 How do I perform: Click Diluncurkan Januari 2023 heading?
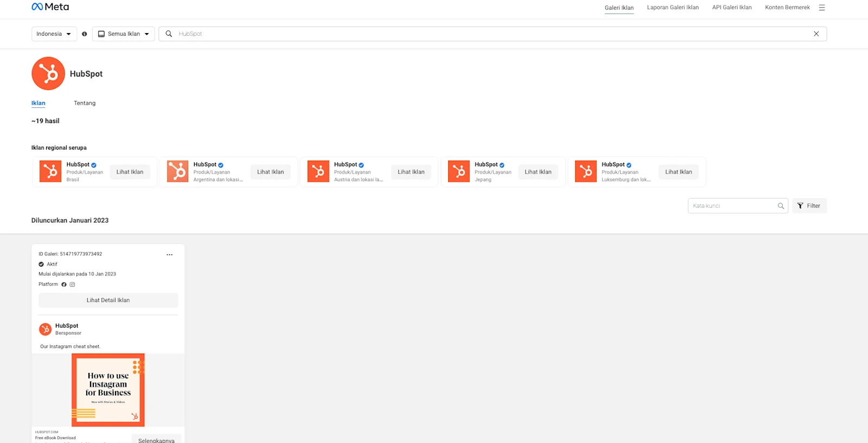[x=70, y=221]
